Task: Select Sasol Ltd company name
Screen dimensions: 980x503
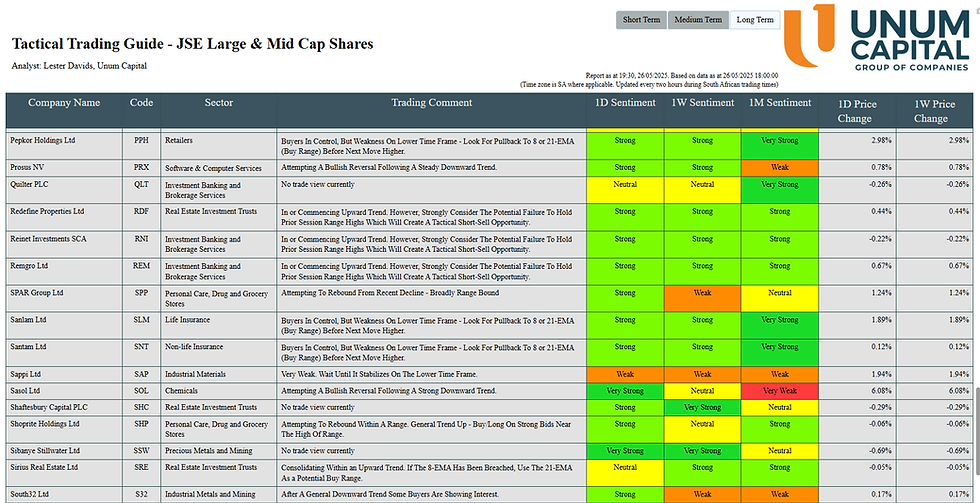Action: click(25, 391)
